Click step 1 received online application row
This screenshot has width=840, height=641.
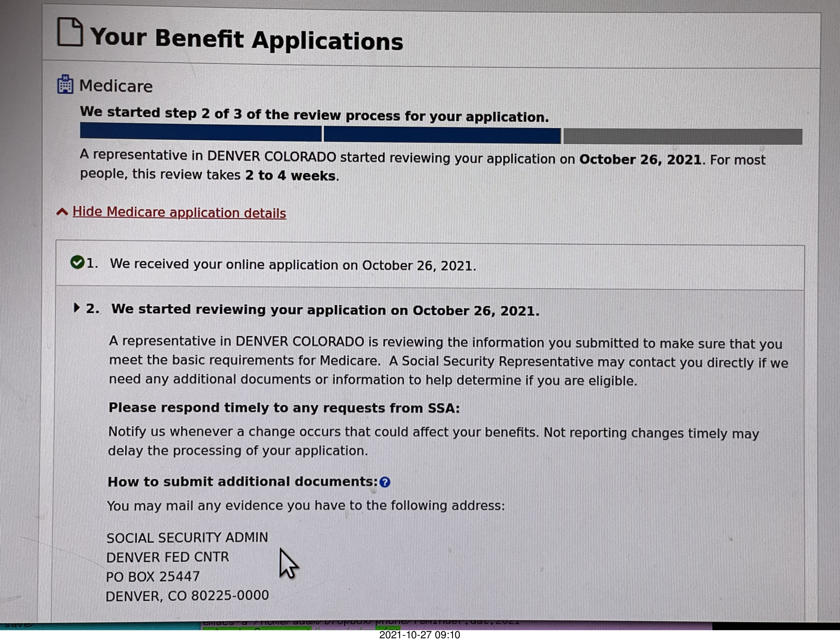[x=293, y=265]
